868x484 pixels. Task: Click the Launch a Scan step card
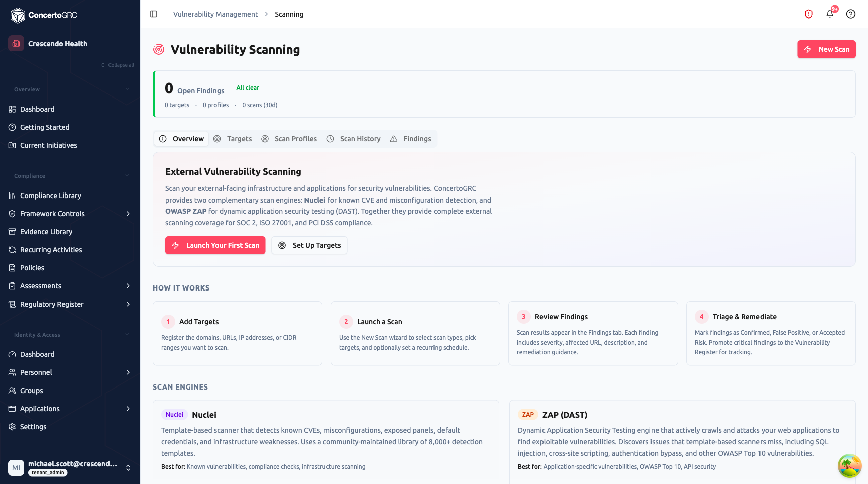pyautogui.click(x=415, y=333)
